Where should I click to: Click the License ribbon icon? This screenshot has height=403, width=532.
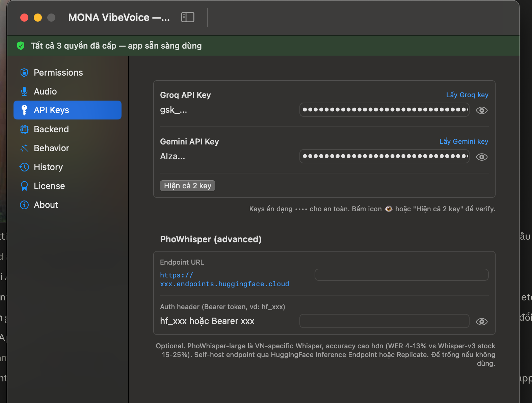tap(24, 186)
